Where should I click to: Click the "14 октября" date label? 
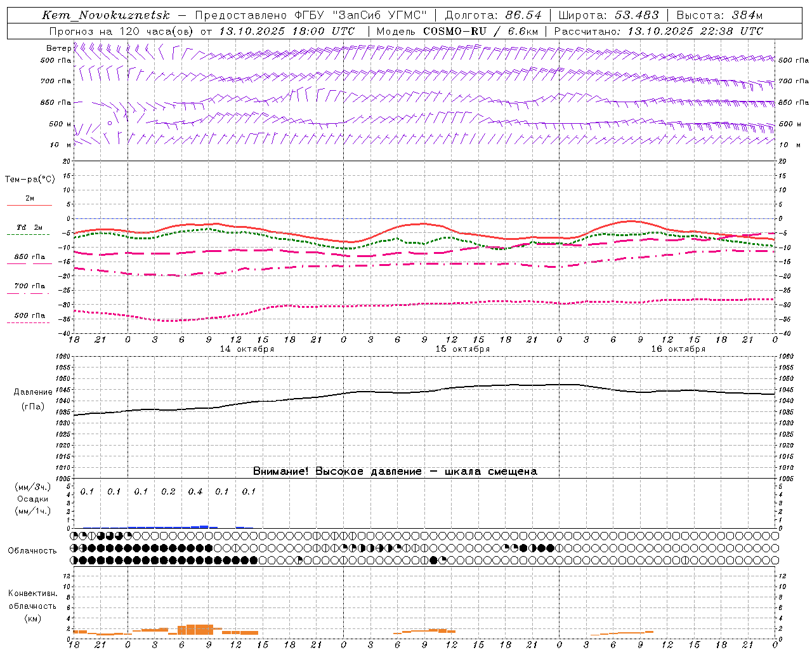point(247,349)
